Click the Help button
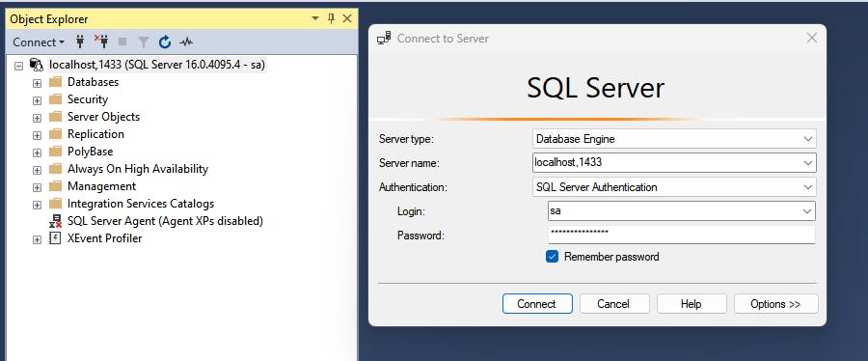 click(x=692, y=303)
